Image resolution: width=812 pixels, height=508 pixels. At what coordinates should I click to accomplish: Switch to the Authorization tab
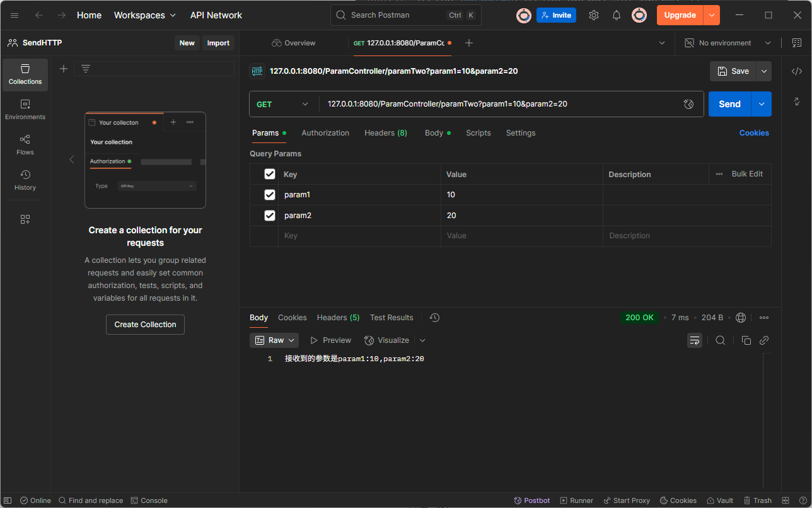pyautogui.click(x=325, y=133)
